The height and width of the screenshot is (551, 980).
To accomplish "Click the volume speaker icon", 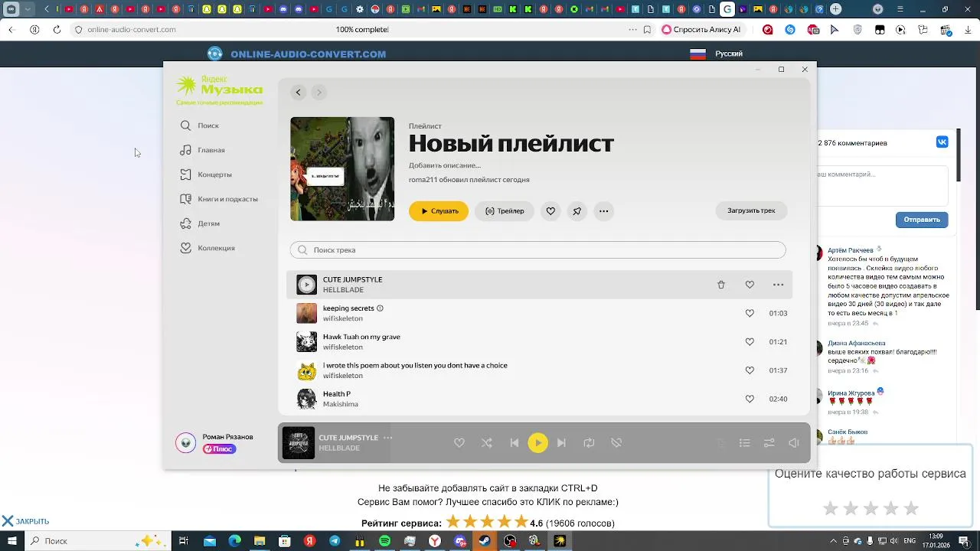I will pos(794,443).
